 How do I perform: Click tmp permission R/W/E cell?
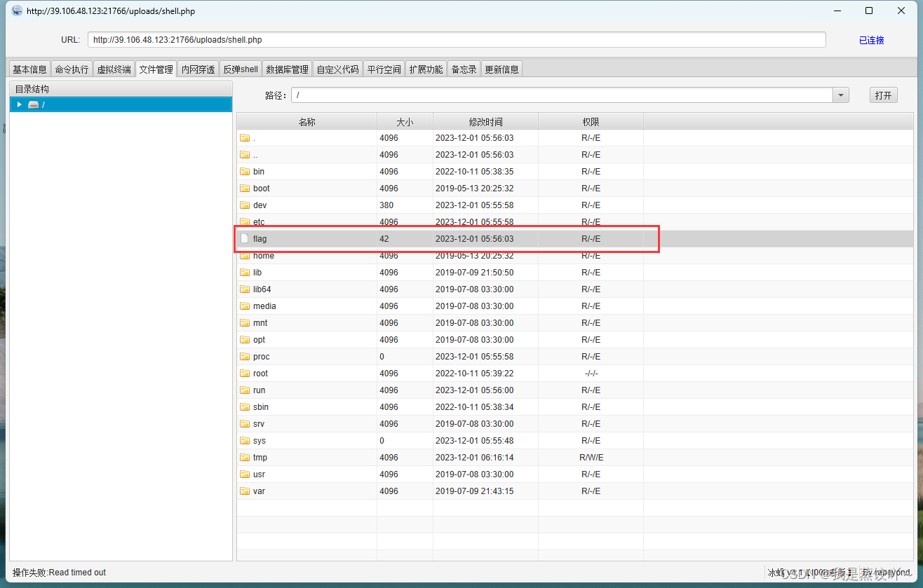tap(591, 458)
